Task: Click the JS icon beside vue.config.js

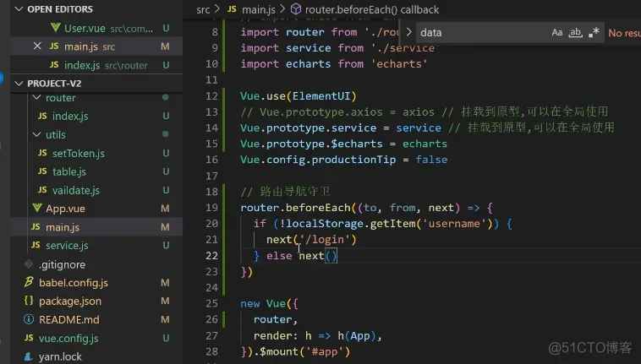Action: coord(29,338)
